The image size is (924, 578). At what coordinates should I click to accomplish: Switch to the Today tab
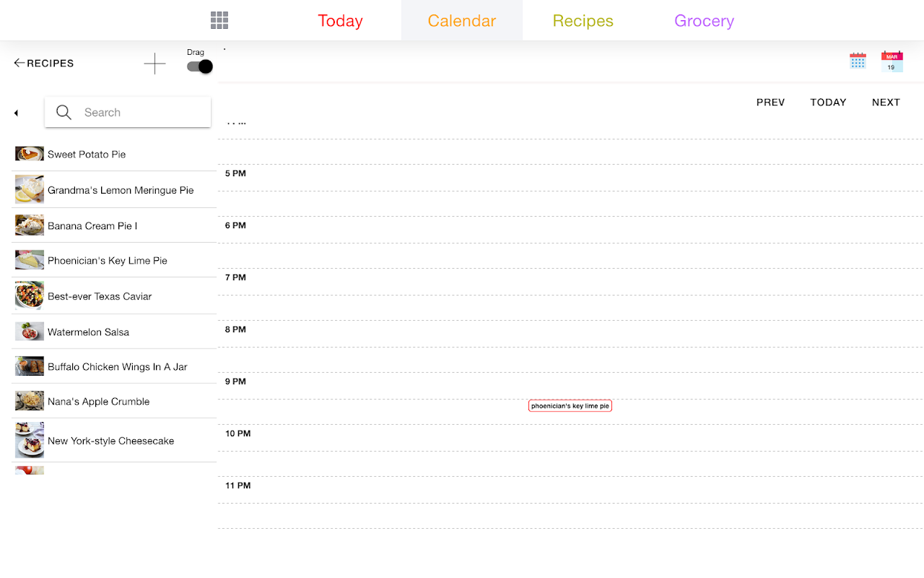pos(340,21)
